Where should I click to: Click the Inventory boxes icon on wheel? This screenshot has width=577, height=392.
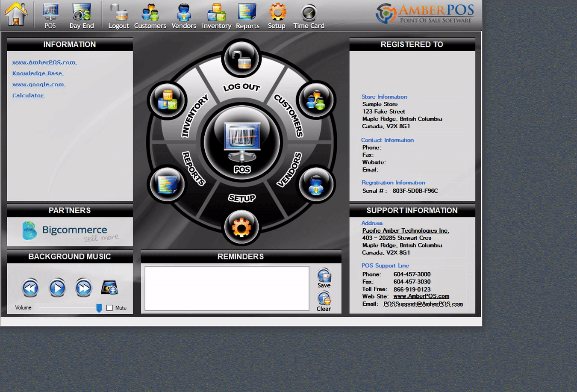[x=167, y=100]
